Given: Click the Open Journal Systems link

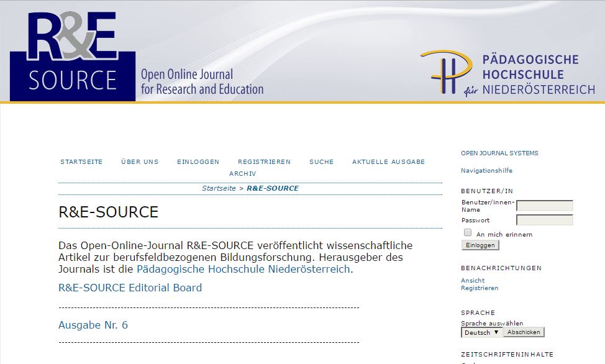Looking at the screenshot, I should coord(499,153).
